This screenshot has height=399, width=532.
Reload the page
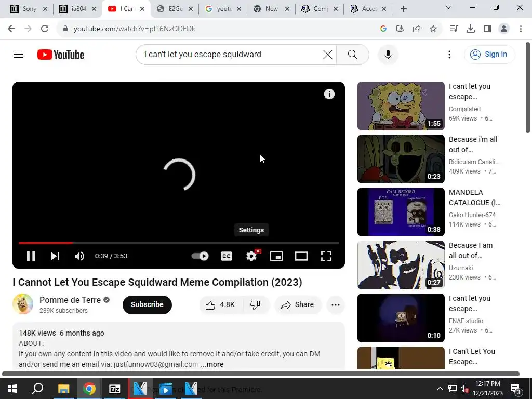coord(45,29)
